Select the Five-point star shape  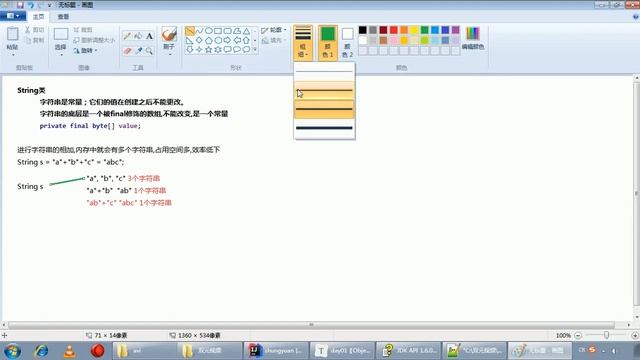209,50
